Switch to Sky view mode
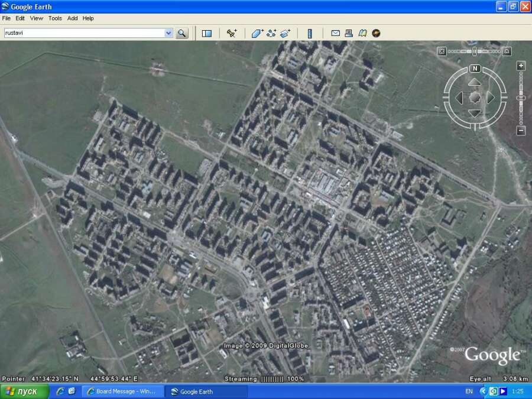This screenshot has width=532, height=399. (376, 33)
